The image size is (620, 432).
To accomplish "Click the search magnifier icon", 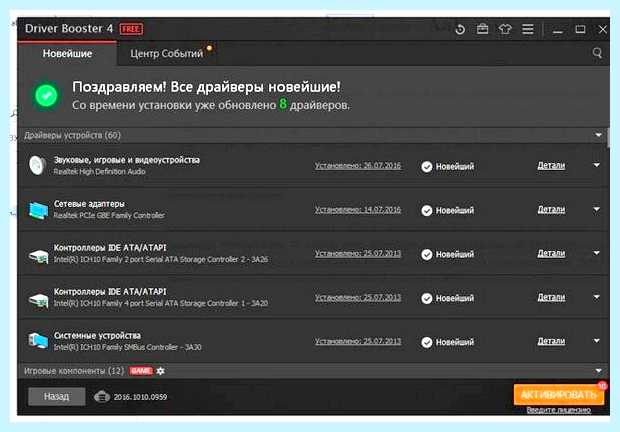I will pyautogui.click(x=597, y=53).
